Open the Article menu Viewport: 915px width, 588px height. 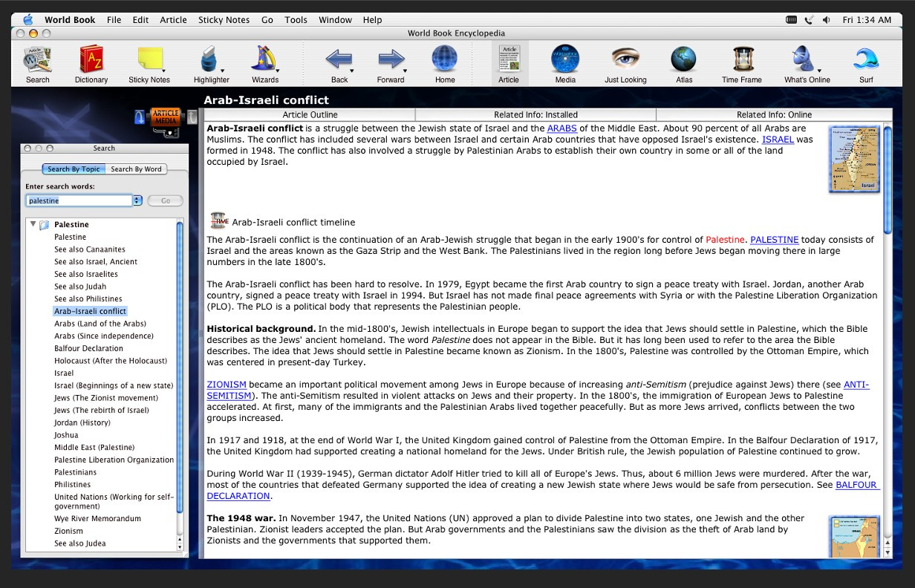click(173, 20)
